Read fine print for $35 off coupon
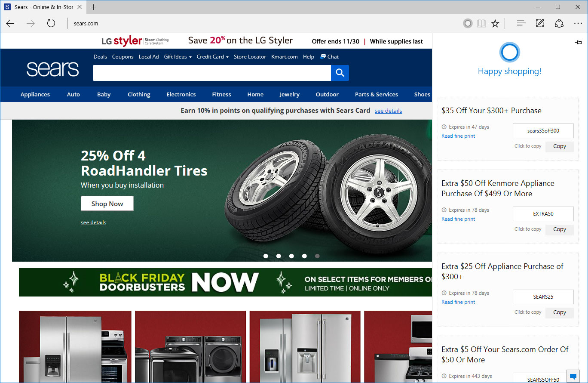Image resolution: width=588 pixels, height=383 pixels. tap(458, 136)
